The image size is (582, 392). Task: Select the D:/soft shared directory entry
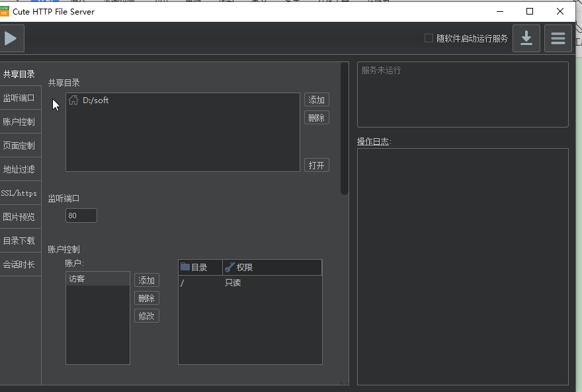pos(183,100)
